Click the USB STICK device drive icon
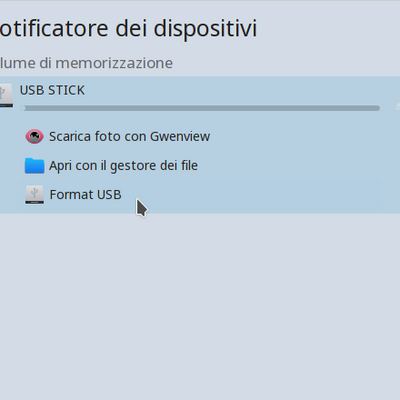 6,95
